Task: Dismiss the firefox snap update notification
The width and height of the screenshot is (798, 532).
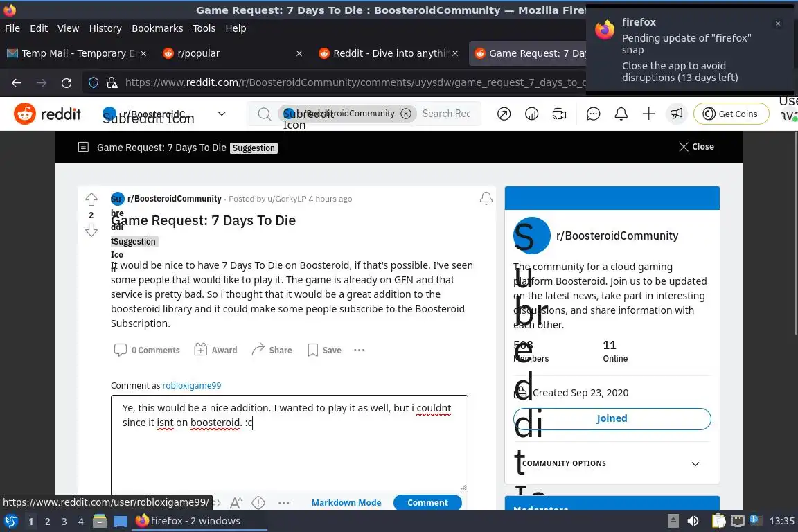Action: coord(778,24)
